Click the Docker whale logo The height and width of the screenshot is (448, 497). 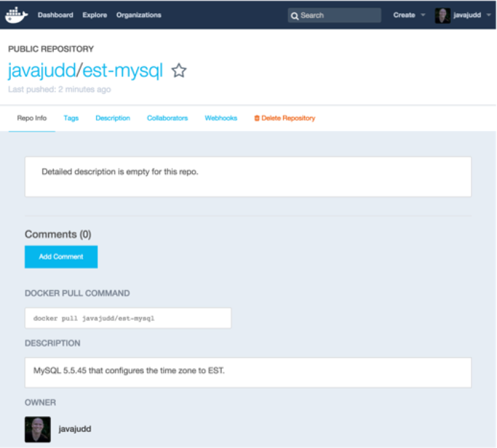[16, 15]
